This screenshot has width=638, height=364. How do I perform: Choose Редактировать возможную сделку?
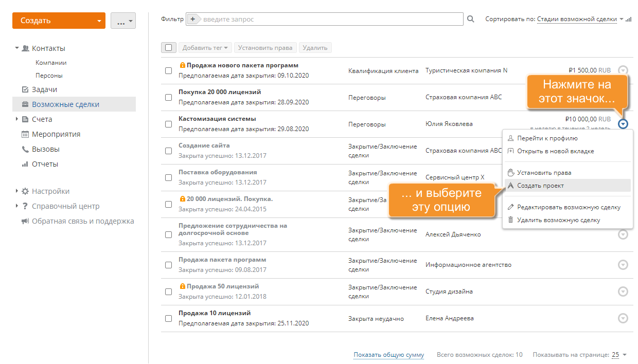click(569, 207)
